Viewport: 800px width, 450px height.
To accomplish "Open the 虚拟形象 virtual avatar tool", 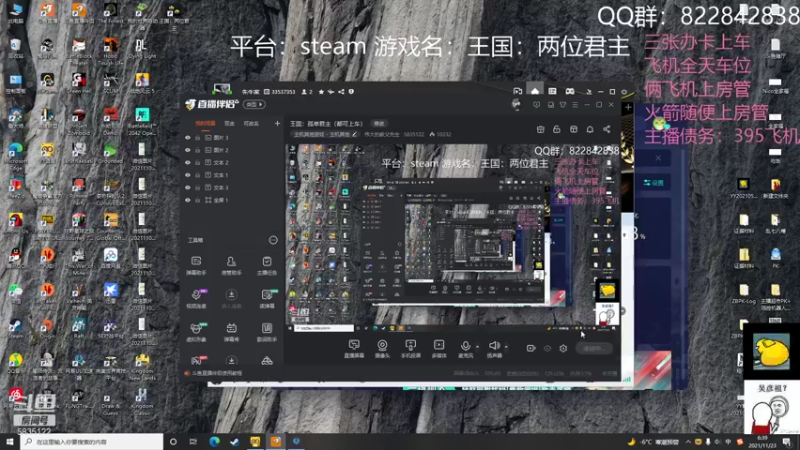I will pos(196,332).
